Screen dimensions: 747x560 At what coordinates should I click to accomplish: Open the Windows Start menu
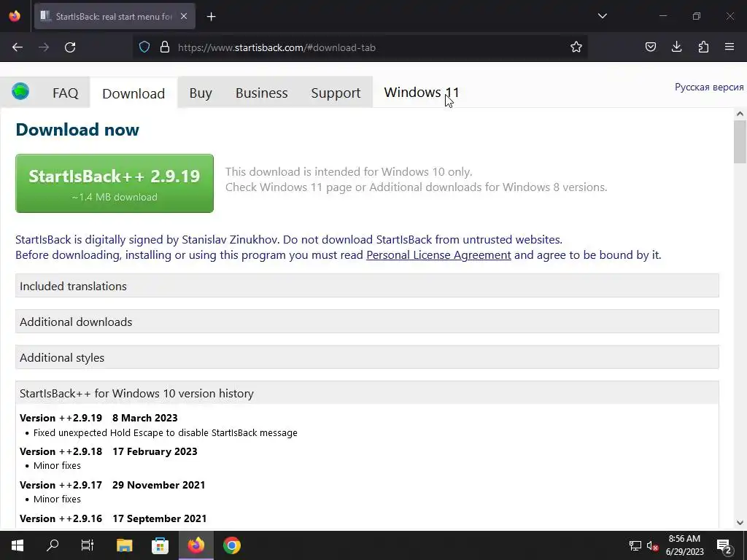pos(18,545)
